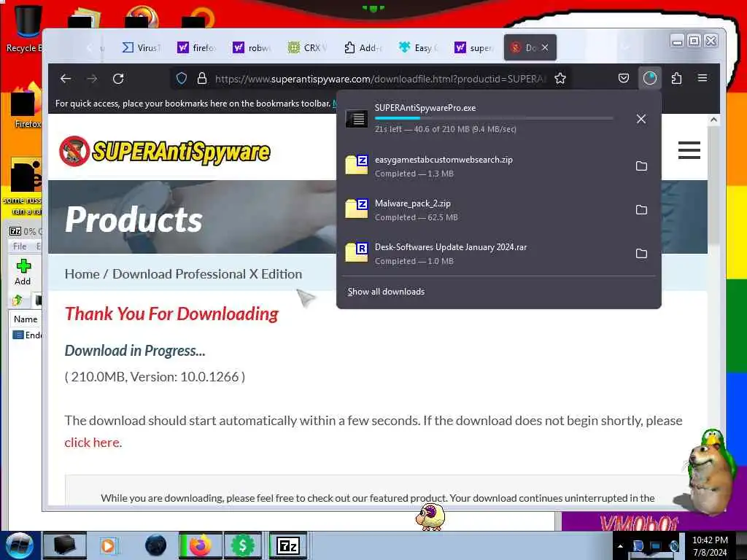Open the tab list dropdown arrow
Screen dimensions: 747x560
point(625,47)
